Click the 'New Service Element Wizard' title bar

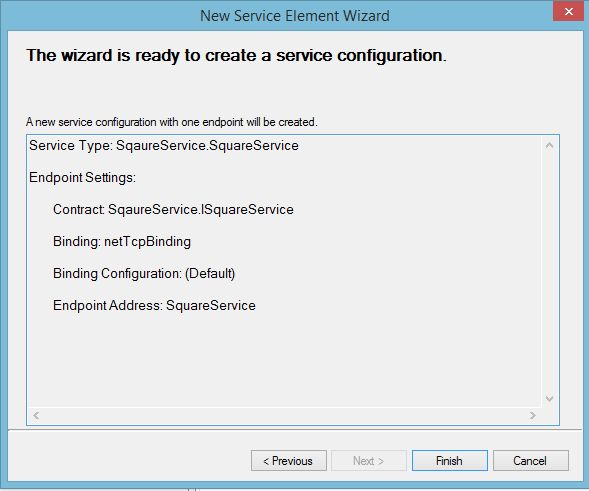pyautogui.click(x=294, y=16)
